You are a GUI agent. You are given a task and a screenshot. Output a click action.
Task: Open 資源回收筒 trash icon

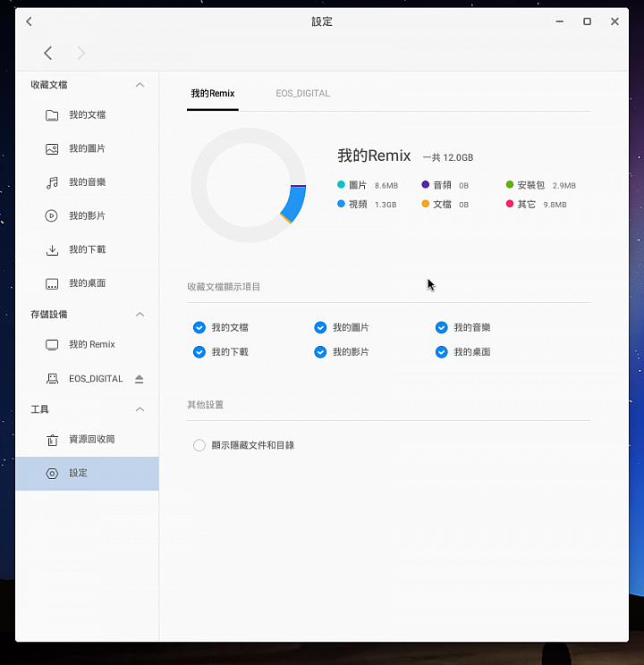coord(52,440)
